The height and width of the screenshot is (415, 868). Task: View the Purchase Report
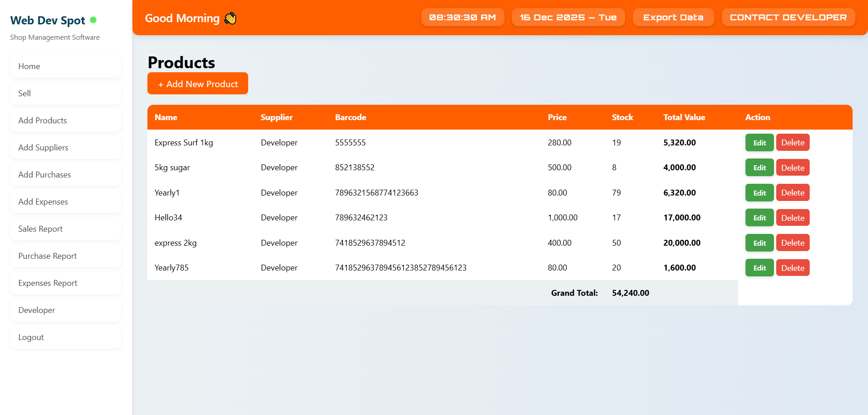pyautogui.click(x=66, y=256)
